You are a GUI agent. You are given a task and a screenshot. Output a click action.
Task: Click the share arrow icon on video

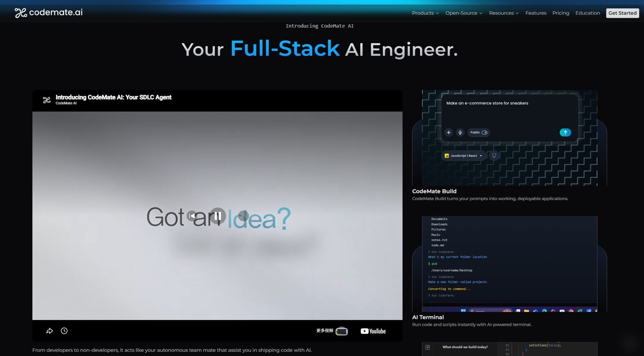[50, 331]
